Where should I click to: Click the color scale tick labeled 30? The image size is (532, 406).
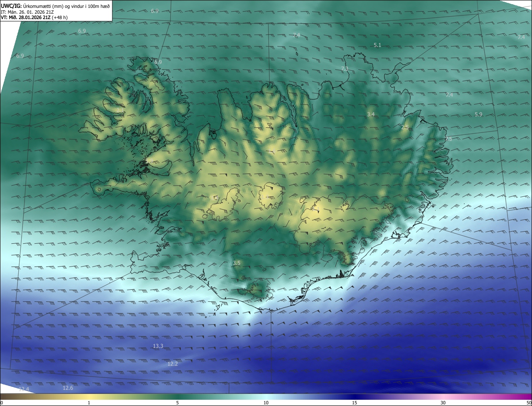443,403
